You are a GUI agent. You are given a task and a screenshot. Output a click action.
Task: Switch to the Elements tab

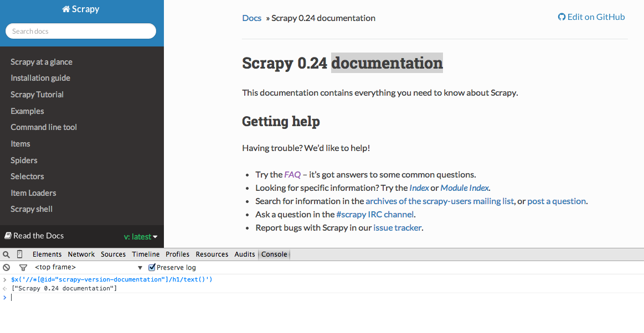pos(47,254)
